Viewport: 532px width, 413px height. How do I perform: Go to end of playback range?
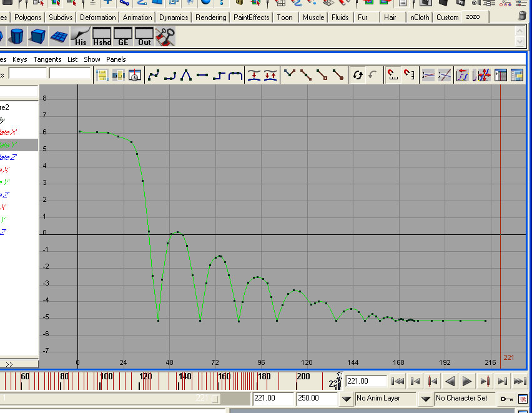coord(520,381)
